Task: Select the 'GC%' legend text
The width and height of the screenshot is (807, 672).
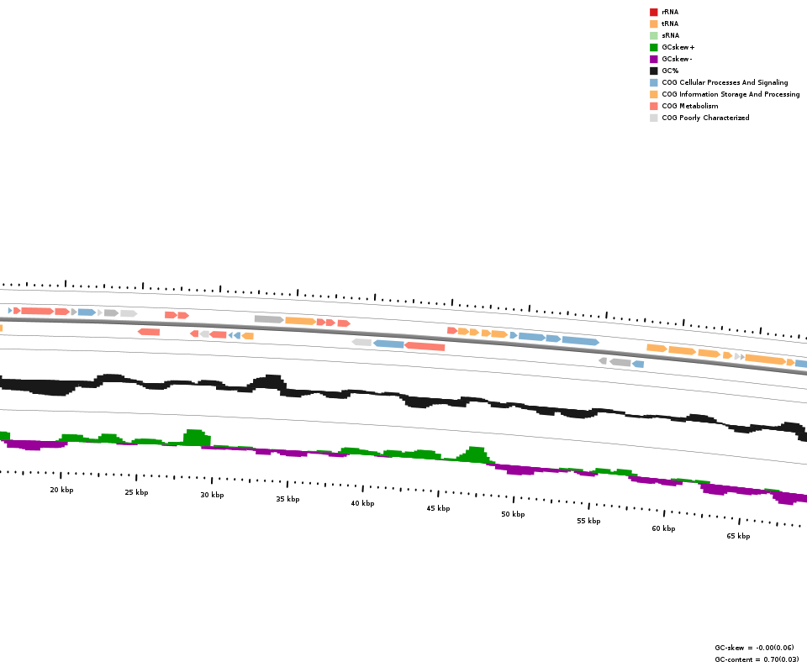Action: 670,71
